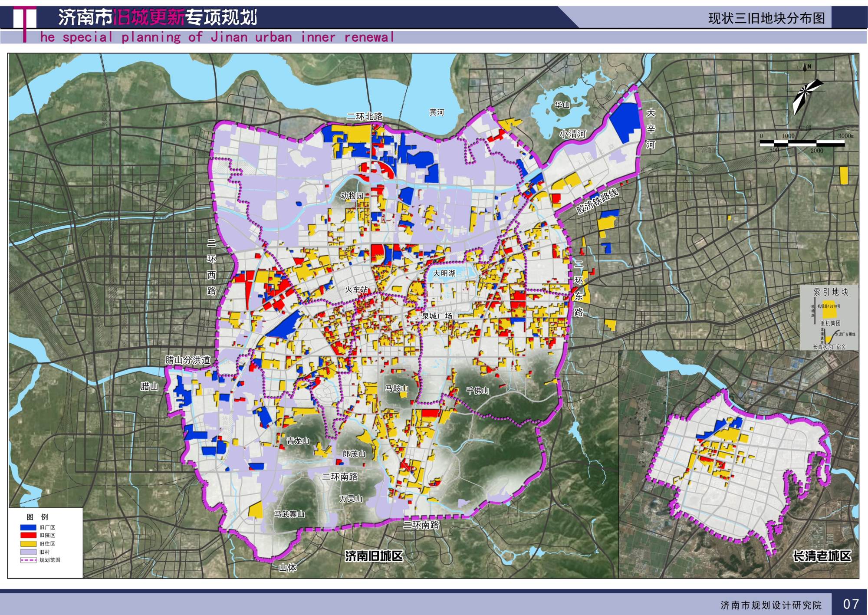Screen dimensions: 868x615
Task: Click the dashed 规划范围 legend line
Action: coord(28,560)
